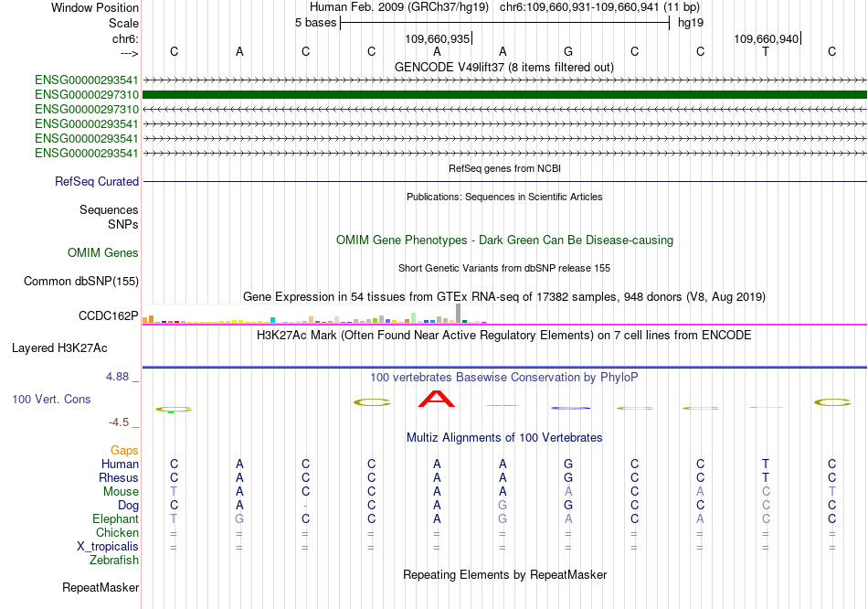
Task: Click the 109,660,935 position marker
Action: [x=438, y=38]
